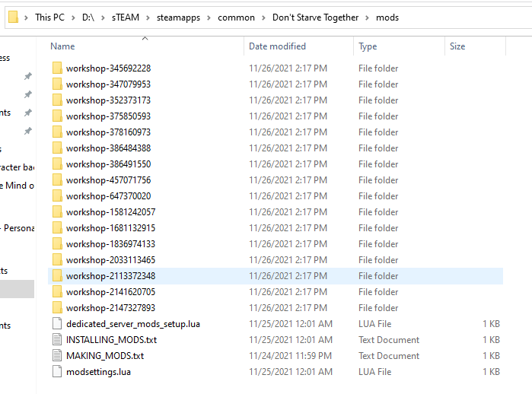This screenshot has height=394, width=532.
Task: Click folder icon of workshop-2147327893
Action: click(x=57, y=308)
